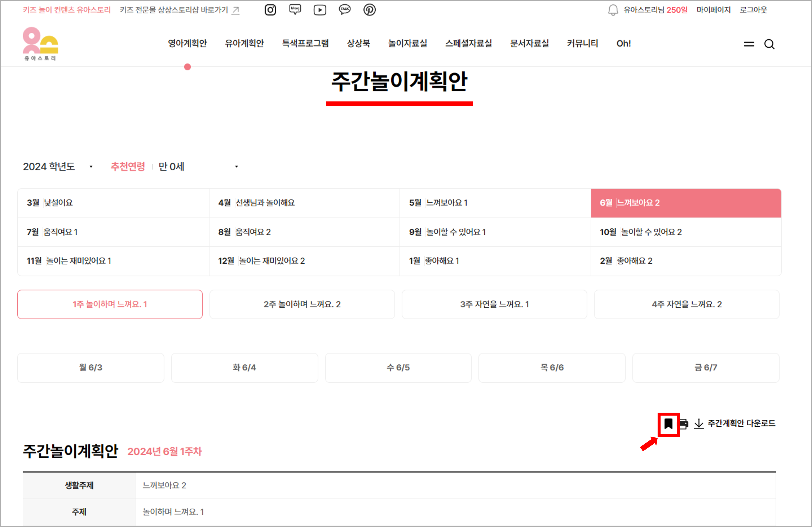Open the 문서자료실 menu
The image size is (812, 527).
tap(529, 43)
